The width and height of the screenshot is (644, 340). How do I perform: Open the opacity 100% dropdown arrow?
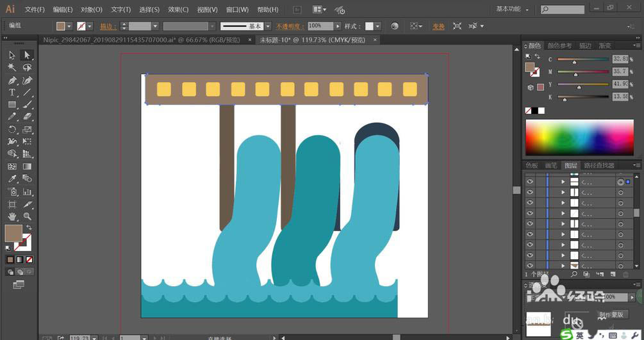pos(338,26)
